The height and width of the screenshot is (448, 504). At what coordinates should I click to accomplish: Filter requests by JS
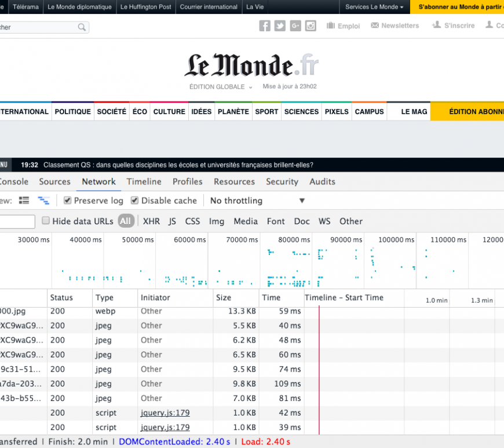(x=172, y=221)
